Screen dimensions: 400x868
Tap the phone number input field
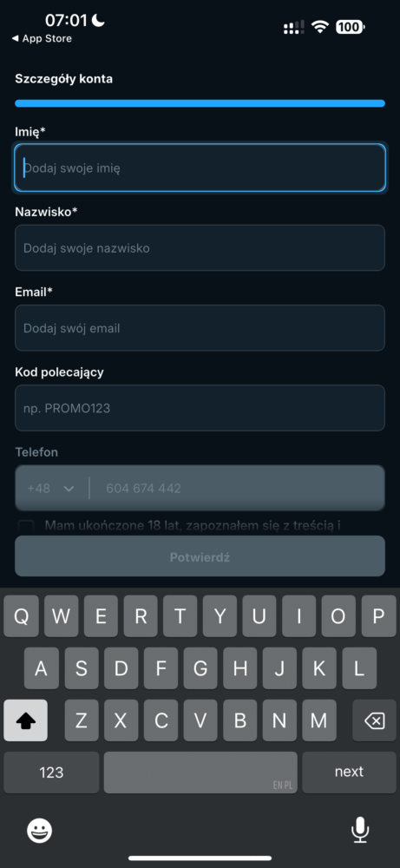tap(238, 488)
